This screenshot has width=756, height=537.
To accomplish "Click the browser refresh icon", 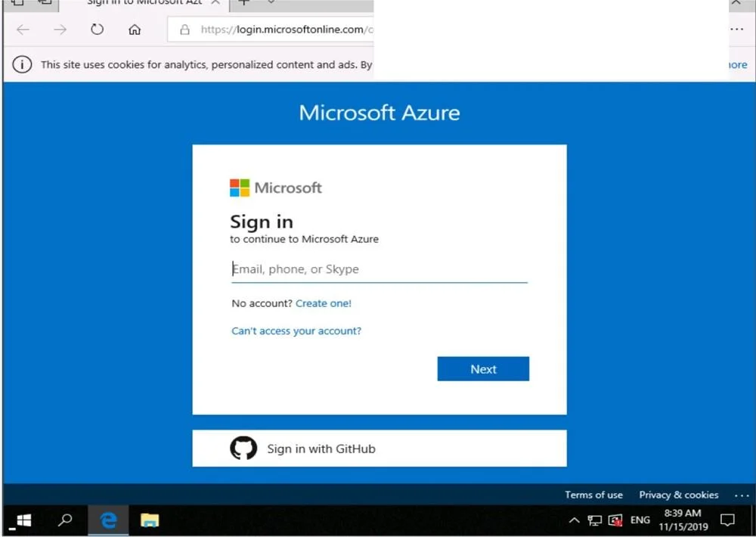I will pyautogui.click(x=97, y=29).
